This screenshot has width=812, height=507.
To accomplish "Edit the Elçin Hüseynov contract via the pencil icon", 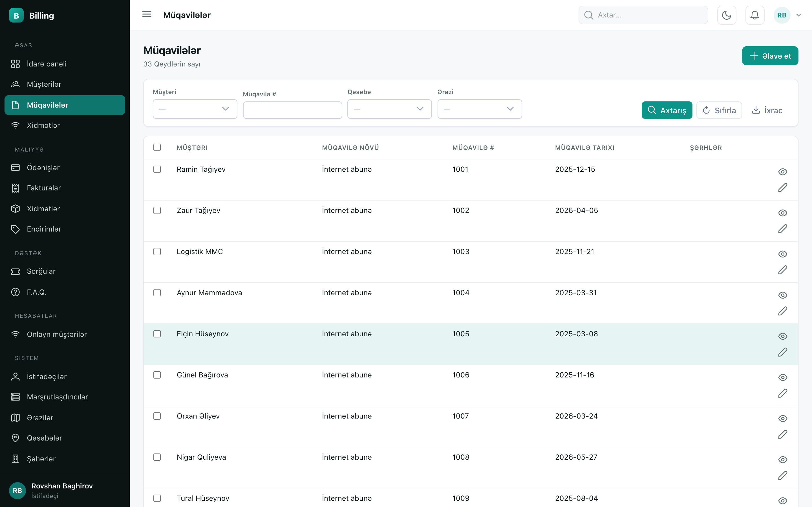I will pyautogui.click(x=782, y=352).
